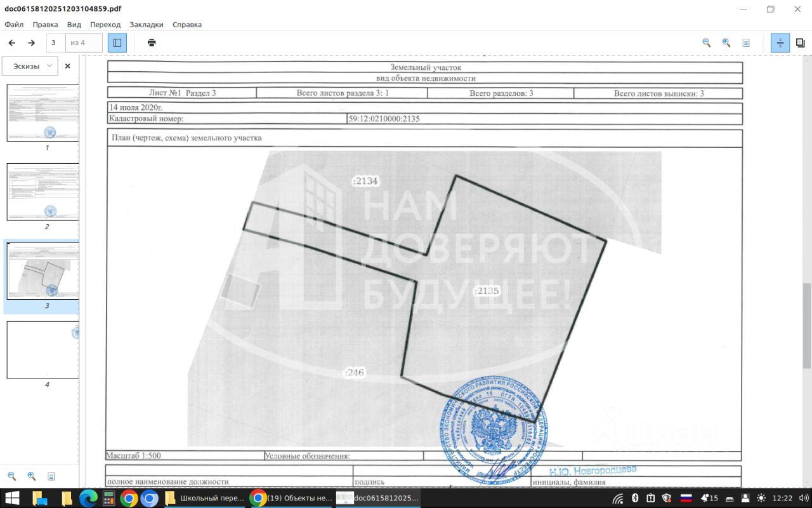Toggle continuous page mode button

pyautogui.click(x=780, y=43)
